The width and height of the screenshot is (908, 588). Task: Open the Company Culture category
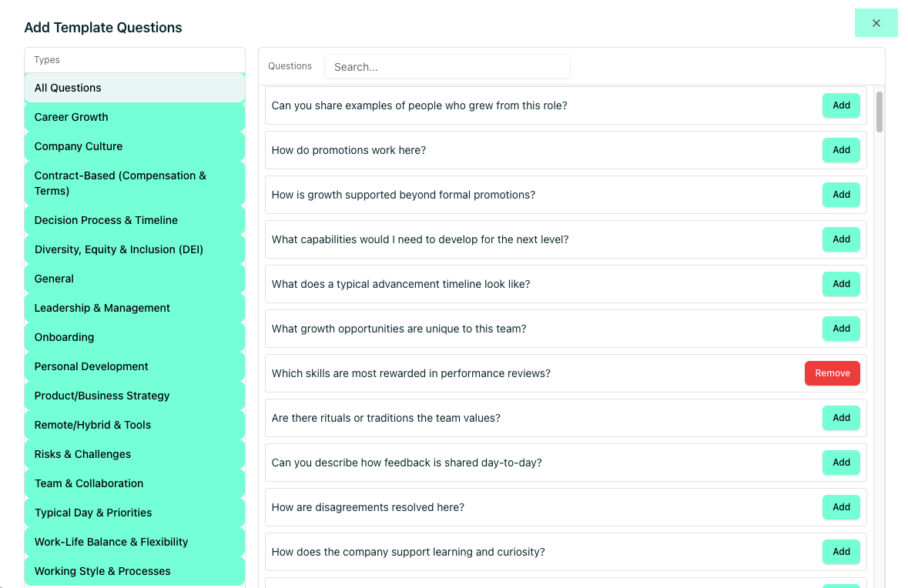(x=135, y=146)
